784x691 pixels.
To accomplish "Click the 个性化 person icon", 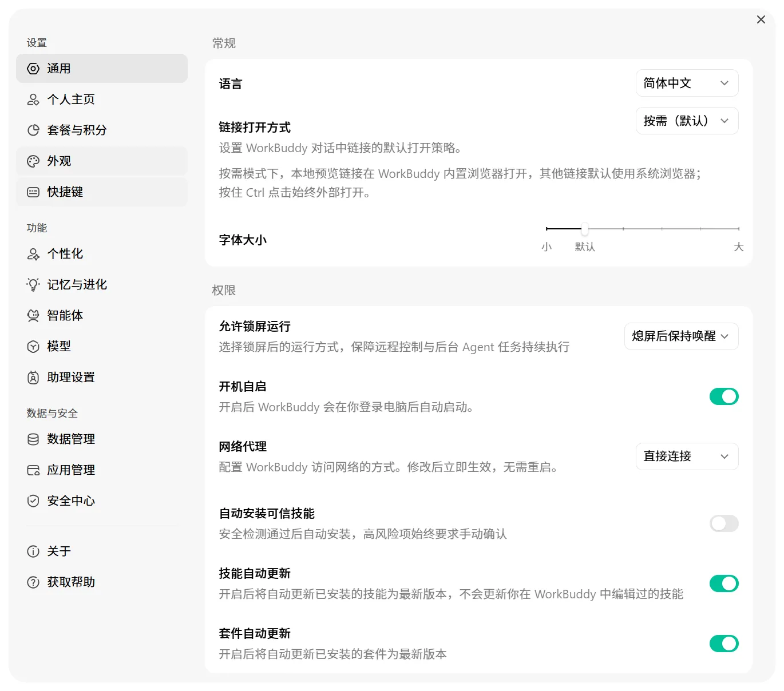I will point(33,254).
